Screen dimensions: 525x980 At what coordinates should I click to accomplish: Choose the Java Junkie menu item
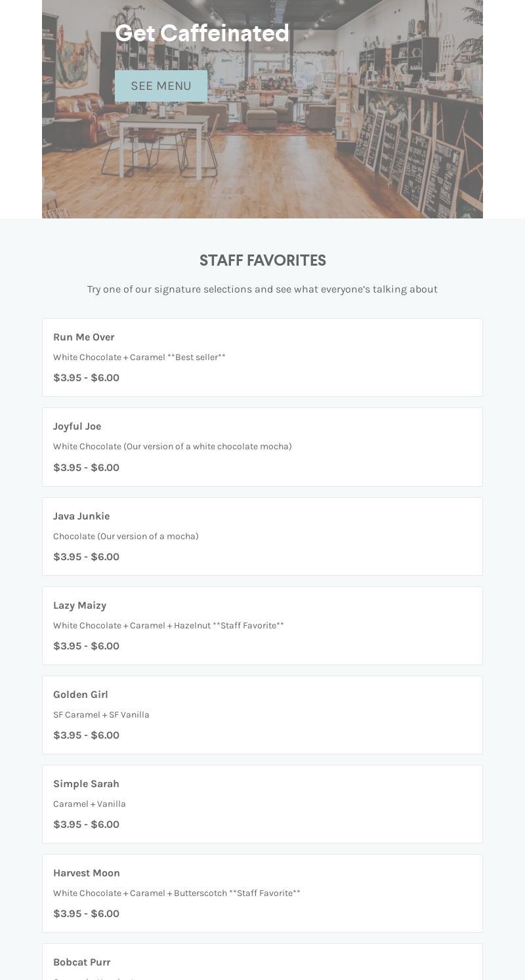[81, 516]
